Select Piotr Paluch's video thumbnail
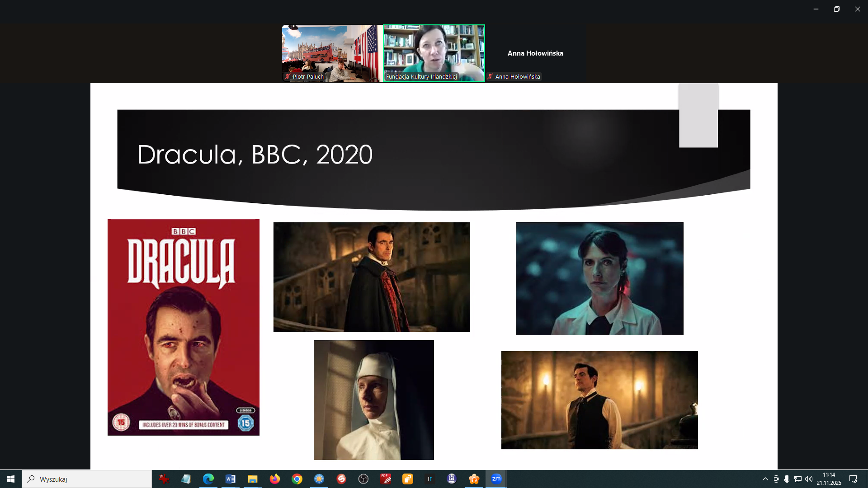This screenshot has height=488, width=868. click(x=332, y=53)
